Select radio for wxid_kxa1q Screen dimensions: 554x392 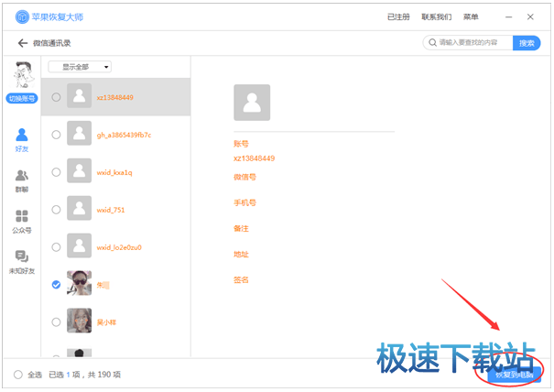(56, 172)
